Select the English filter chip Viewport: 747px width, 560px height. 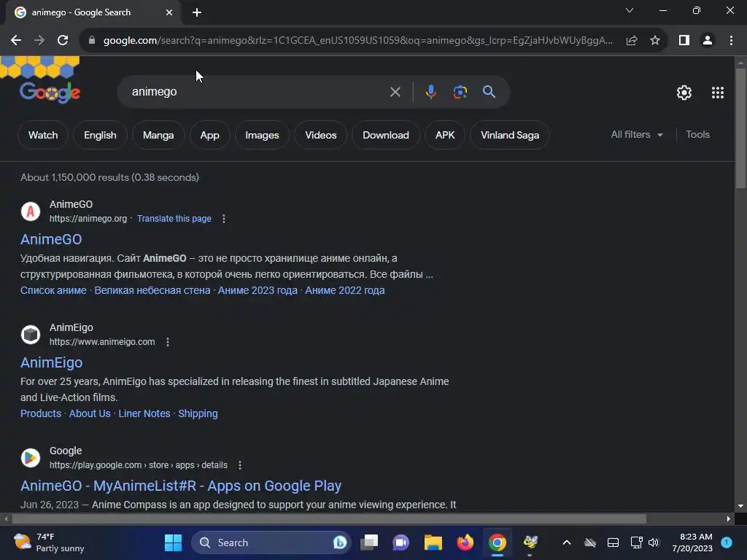[x=100, y=135]
